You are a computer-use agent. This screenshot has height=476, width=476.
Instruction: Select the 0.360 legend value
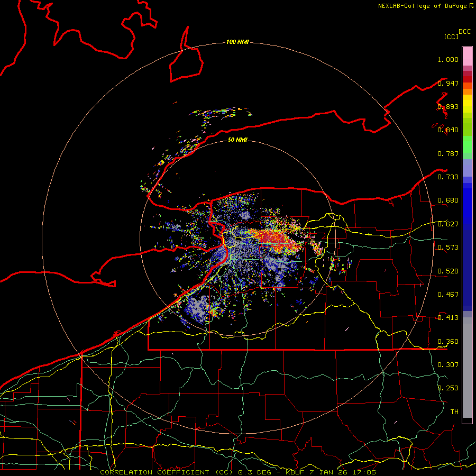pos(448,342)
